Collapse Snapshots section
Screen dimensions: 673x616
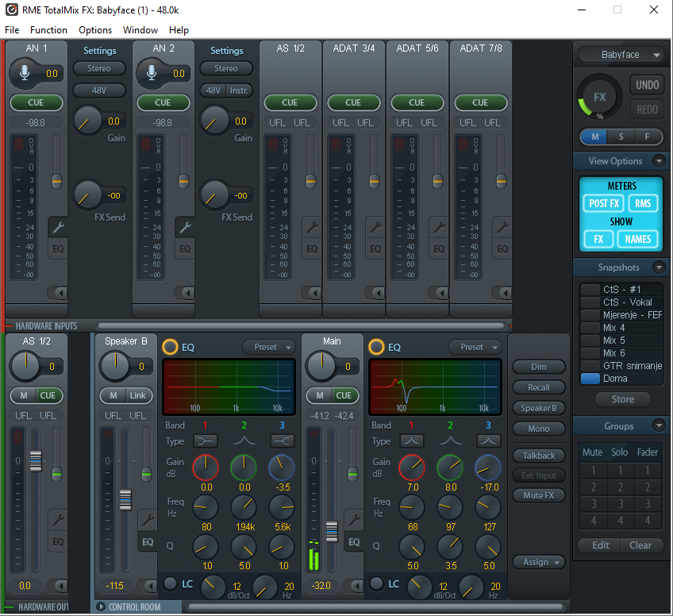click(659, 268)
